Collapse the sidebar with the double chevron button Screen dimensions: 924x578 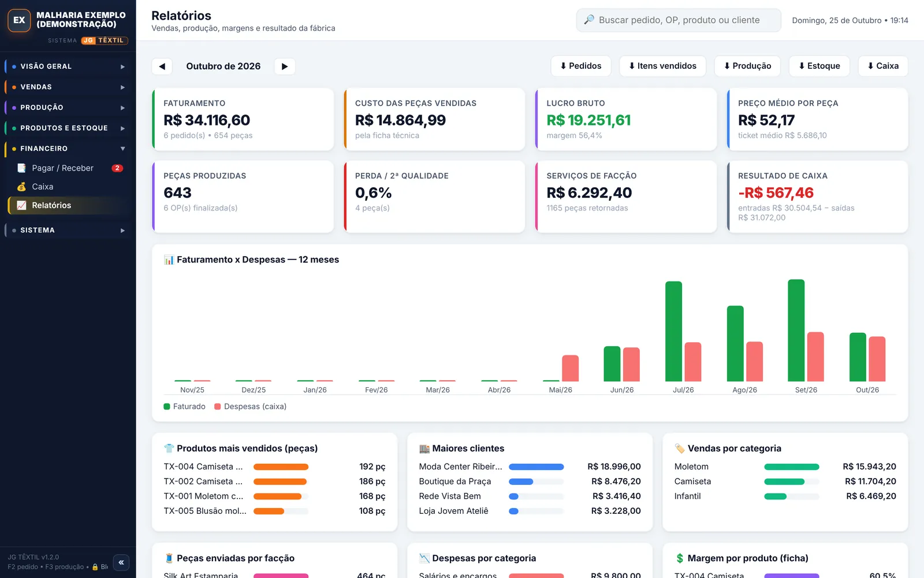point(121,562)
